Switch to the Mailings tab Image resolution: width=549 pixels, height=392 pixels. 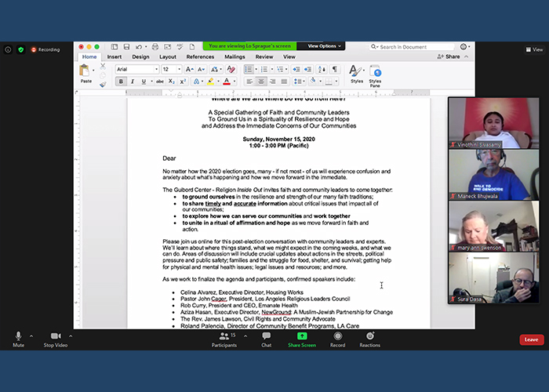[x=235, y=56]
